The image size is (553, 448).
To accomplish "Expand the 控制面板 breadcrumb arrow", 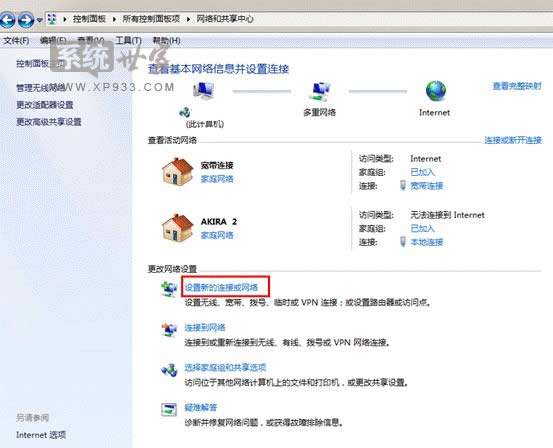I will 114,19.
